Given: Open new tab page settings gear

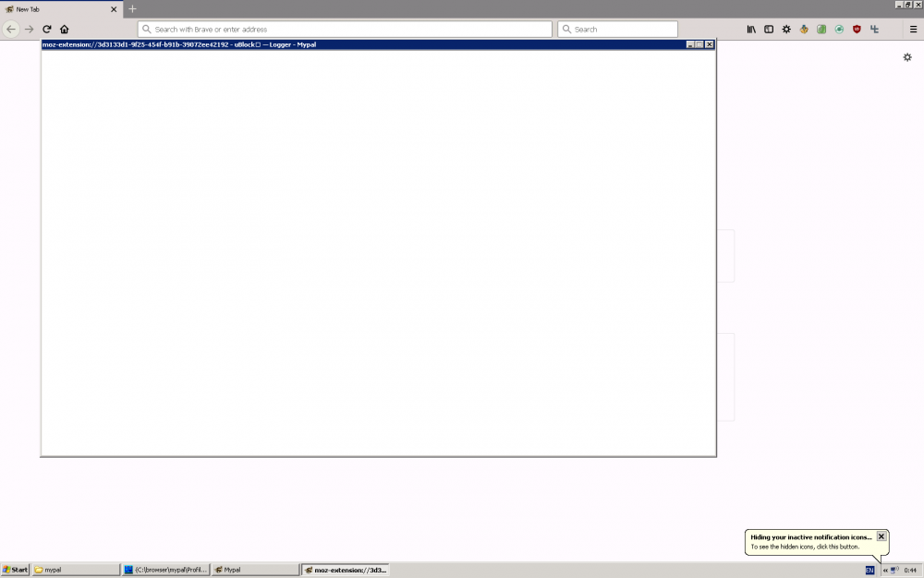Looking at the screenshot, I should click(907, 57).
